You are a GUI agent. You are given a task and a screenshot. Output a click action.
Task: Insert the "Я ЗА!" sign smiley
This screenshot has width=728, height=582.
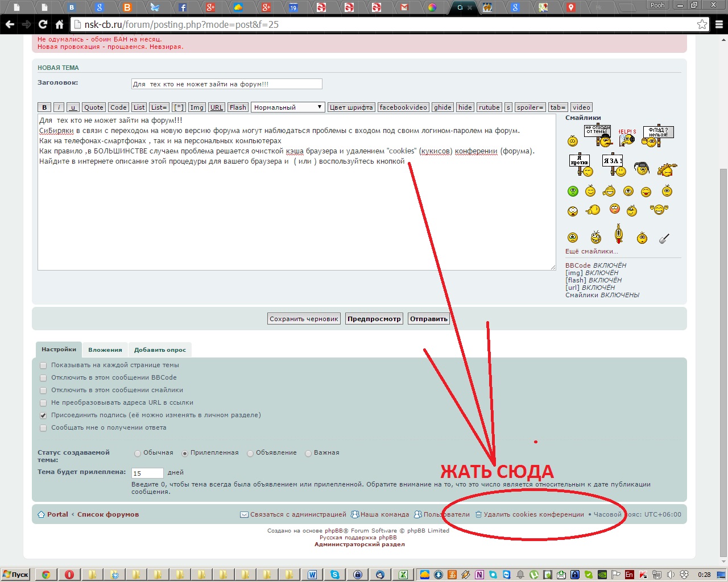614,165
